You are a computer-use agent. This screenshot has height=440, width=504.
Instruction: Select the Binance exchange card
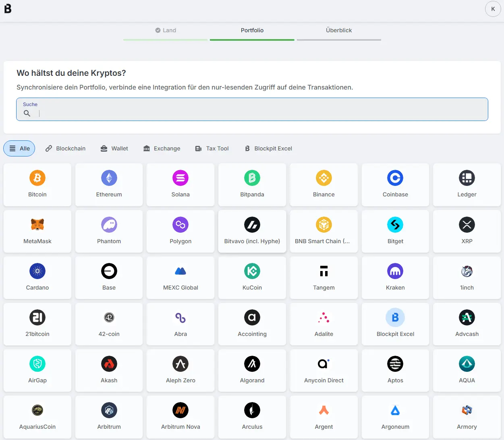tap(324, 185)
